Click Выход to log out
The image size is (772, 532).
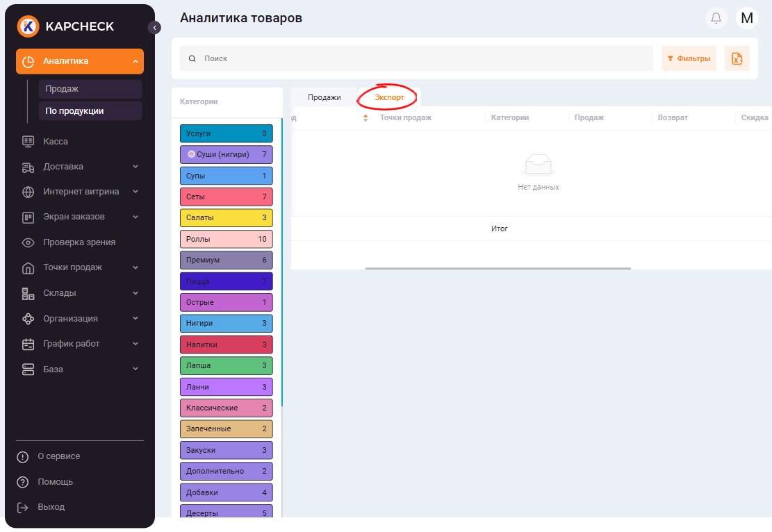[x=51, y=507]
